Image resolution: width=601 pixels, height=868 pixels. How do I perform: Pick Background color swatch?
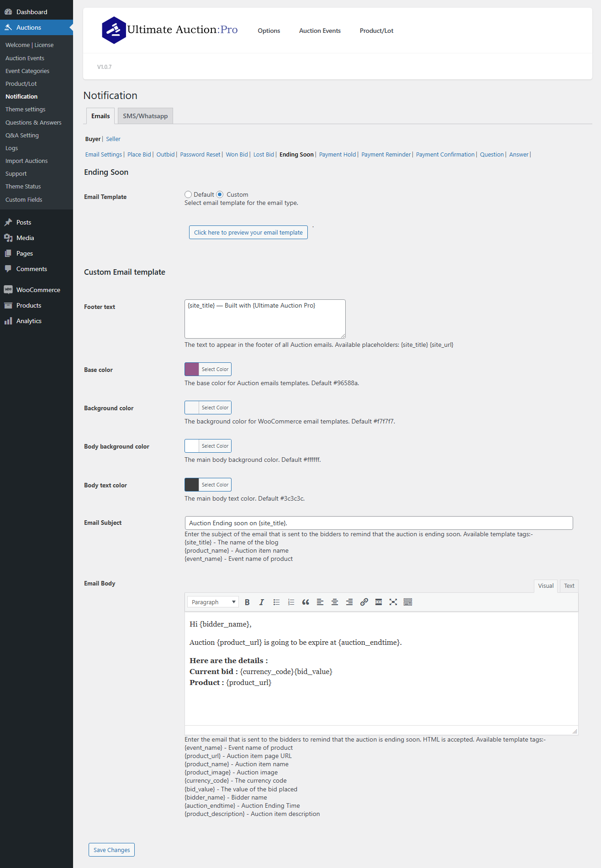(x=192, y=408)
